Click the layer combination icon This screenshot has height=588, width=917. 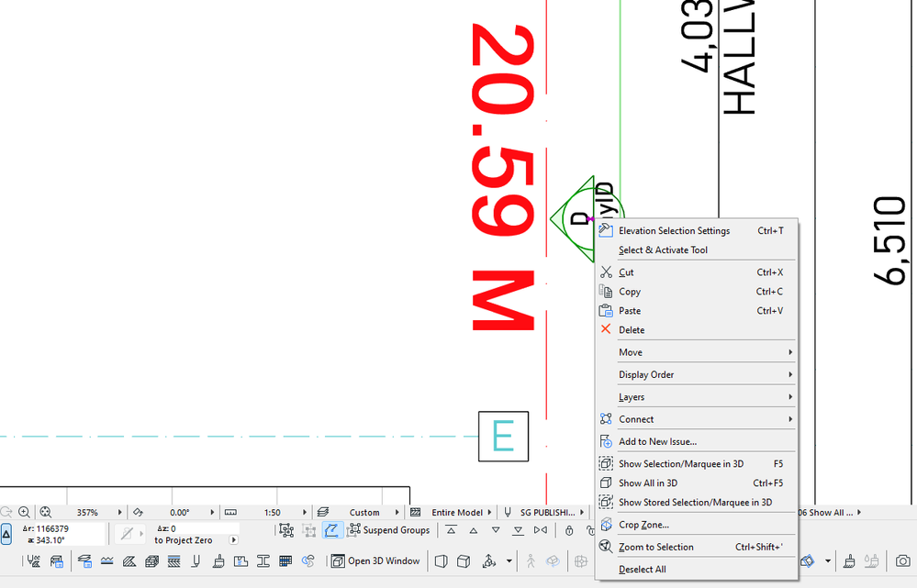[323, 513]
